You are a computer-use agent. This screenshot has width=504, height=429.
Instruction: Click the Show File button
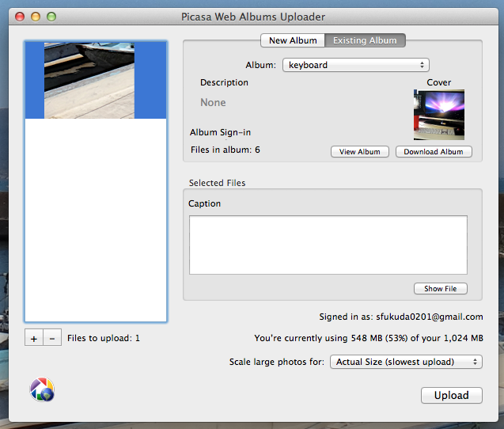point(441,289)
